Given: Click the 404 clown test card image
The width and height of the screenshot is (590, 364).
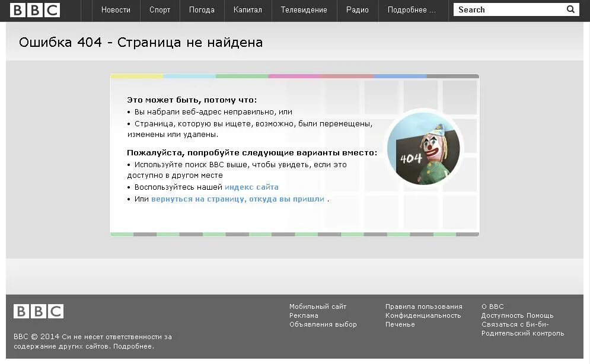Looking at the screenshot, I should [424, 149].
